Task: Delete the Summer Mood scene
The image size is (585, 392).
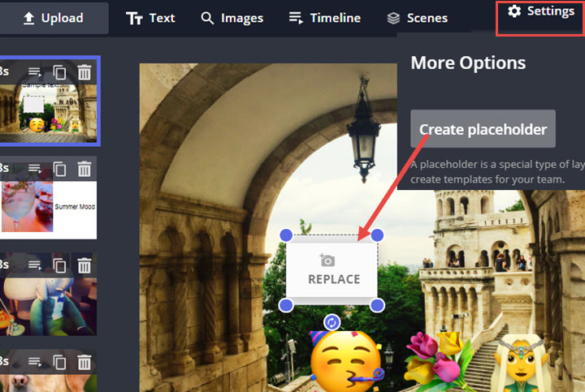Action: (x=84, y=169)
